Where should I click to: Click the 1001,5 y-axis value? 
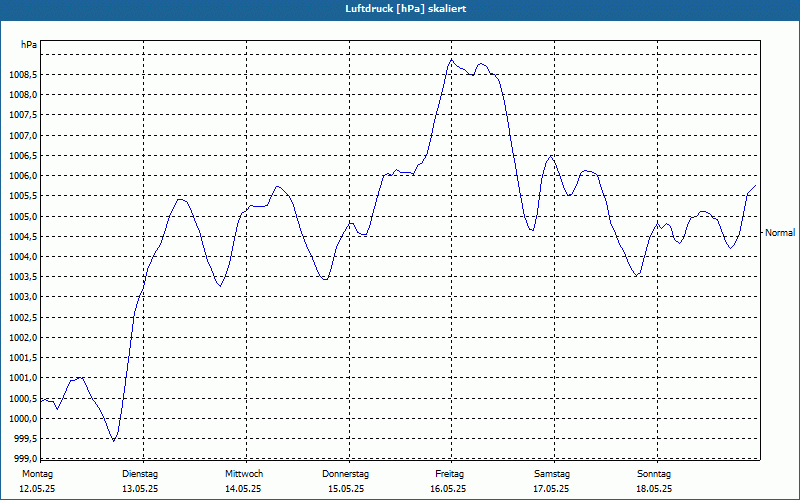coord(23,358)
